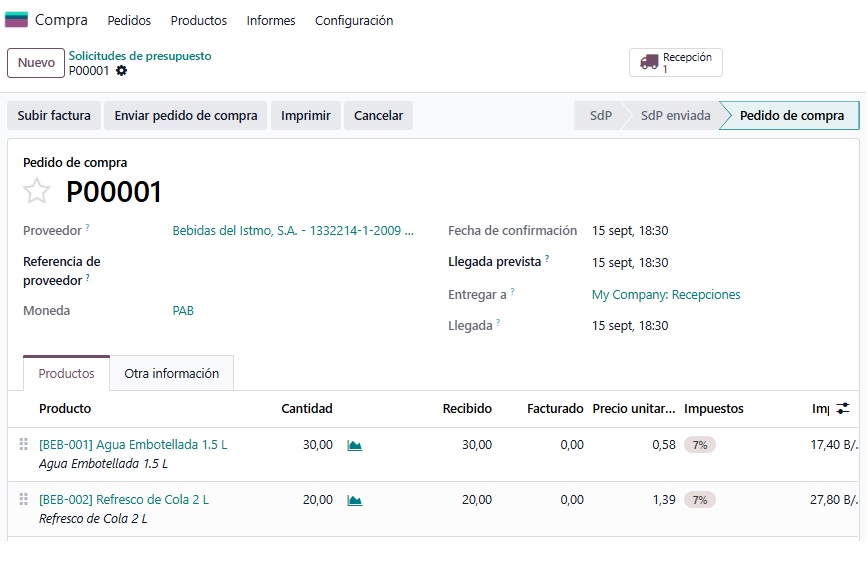This screenshot has height=581, width=868.
Task: Open forecast chart icon for Refresco de Cola
Action: pyautogui.click(x=354, y=501)
